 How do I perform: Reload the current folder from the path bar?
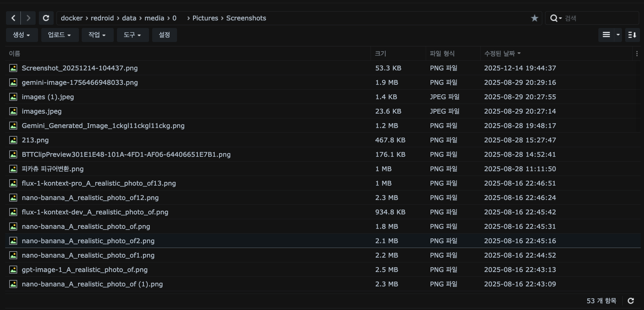(x=46, y=18)
